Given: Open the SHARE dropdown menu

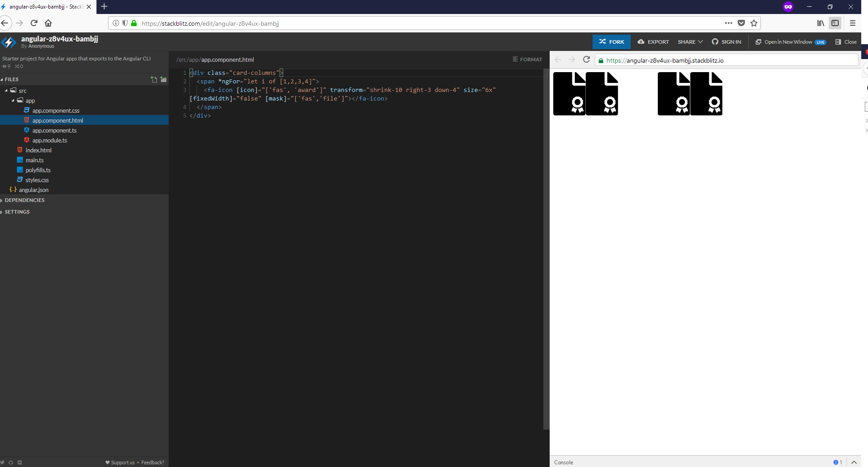Looking at the screenshot, I should (689, 41).
